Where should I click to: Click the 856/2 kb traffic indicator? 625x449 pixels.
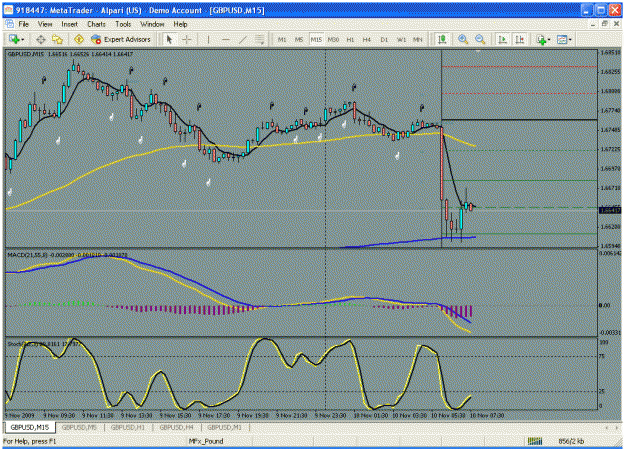571,441
